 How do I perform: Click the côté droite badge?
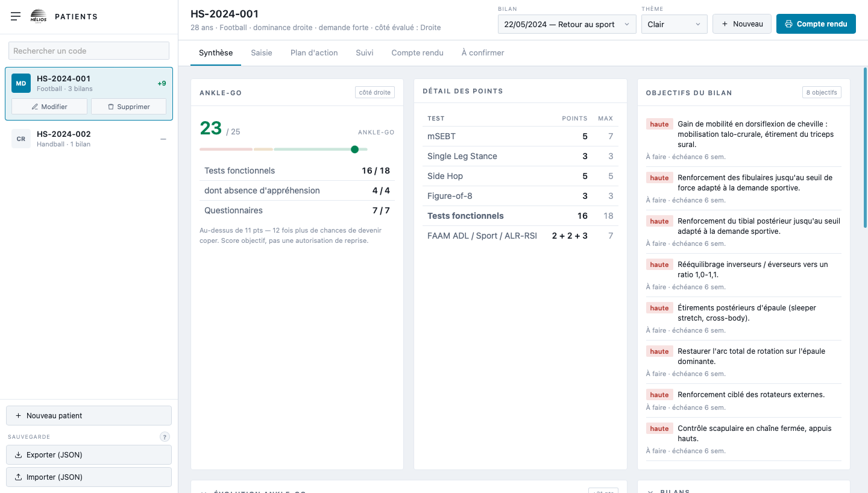[x=375, y=93]
